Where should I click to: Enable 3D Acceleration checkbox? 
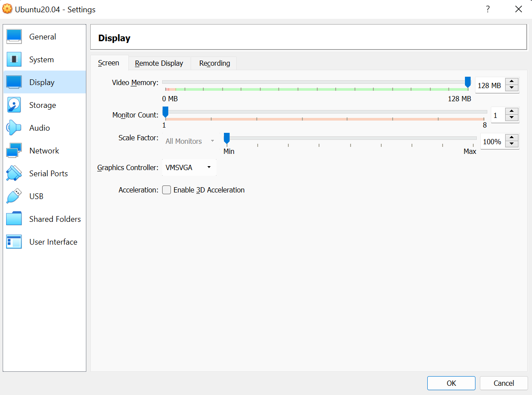(x=167, y=190)
